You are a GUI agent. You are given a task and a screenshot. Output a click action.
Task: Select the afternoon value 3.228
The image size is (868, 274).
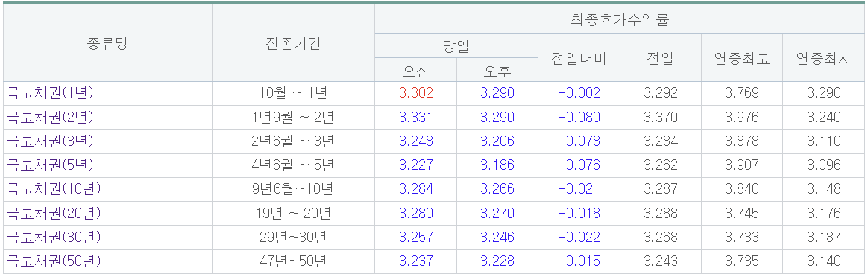(497, 261)
